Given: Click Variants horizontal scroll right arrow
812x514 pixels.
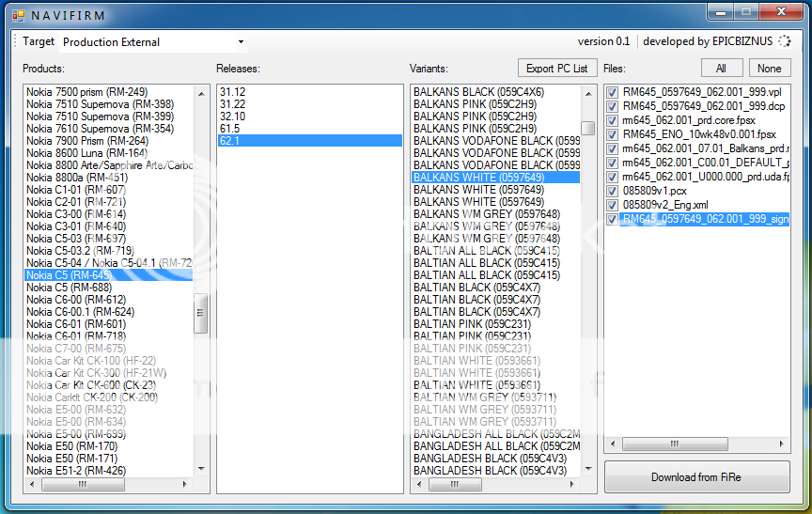Looking at the screenshot, I should 572,485.
